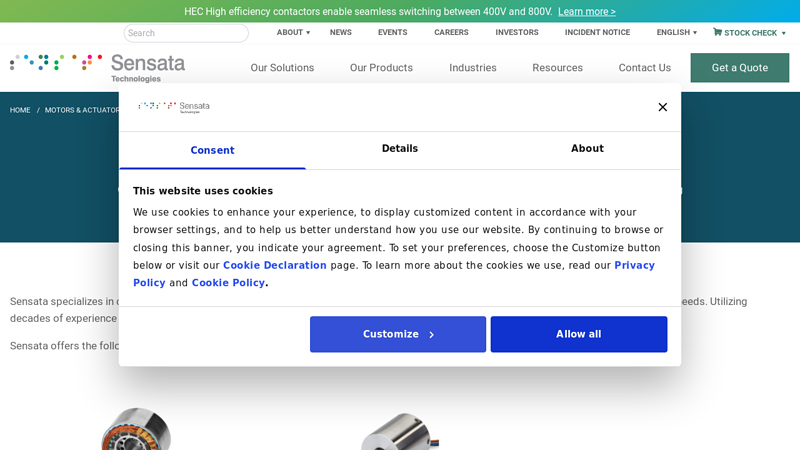Click the Sensata logo in the header
This screenshot has height=450, width=800.
[98, 67]
